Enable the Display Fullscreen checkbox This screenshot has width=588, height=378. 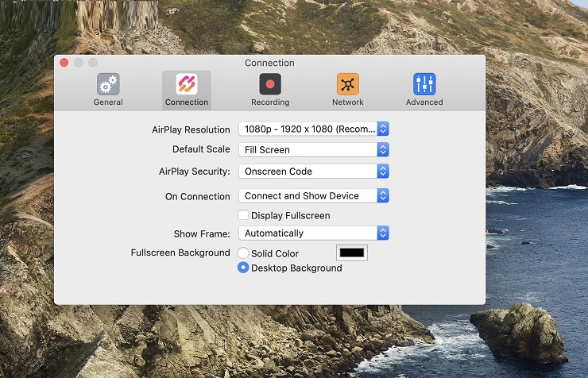244,215
